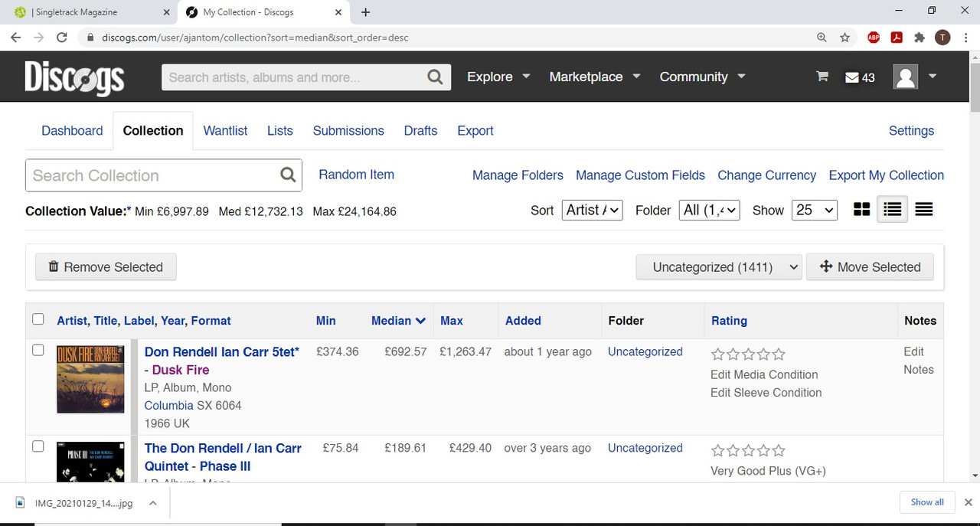Click the search magnifier in the top bar
Image resolution: width=980 pixels, height=526 pixels.
point(435,77)
